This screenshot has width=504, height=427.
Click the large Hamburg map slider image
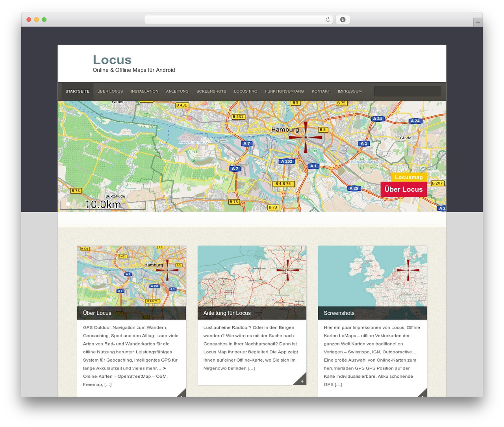[x=252, y=156]
